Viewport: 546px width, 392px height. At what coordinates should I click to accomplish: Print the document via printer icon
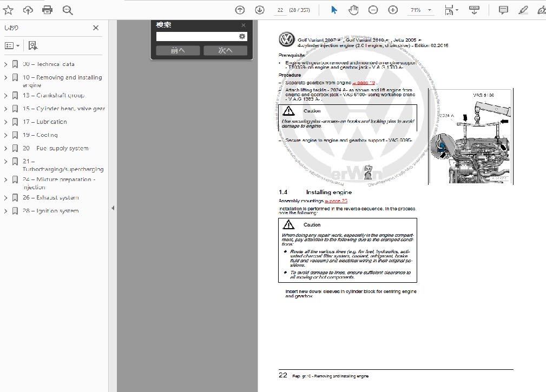point(48,10)
